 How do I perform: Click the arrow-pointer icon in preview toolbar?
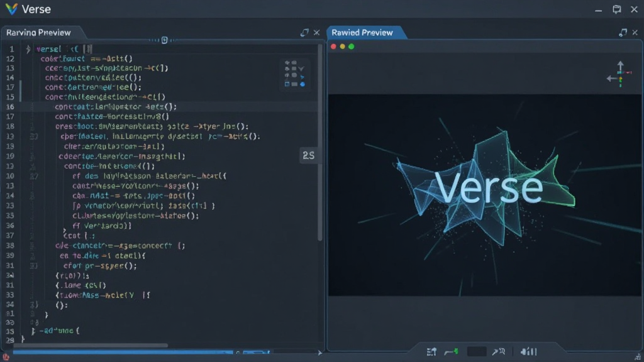pos(499,352)
